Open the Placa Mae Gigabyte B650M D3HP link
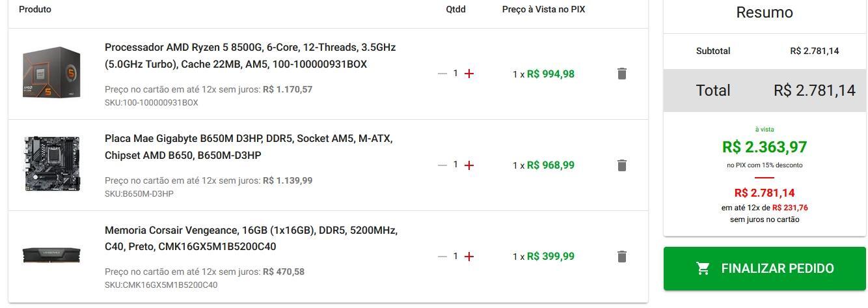868x308 pixels. pos(249,147)
